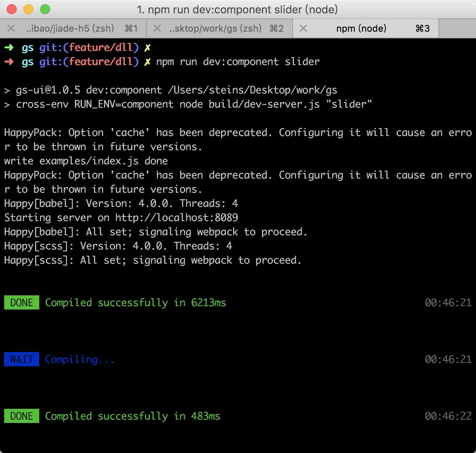Close the npm (node) tab
Image resolution: width=476 pixels, height=453 pixels.
pos(303,28)
